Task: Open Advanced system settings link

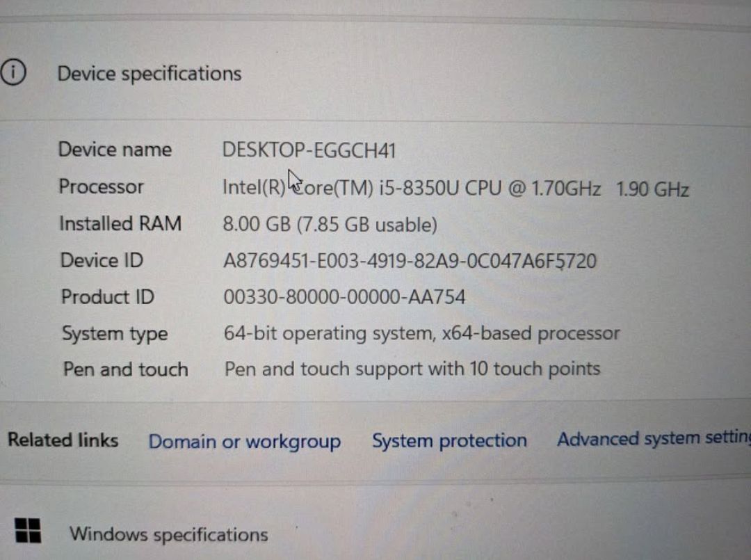Action: tap(653, 438)
